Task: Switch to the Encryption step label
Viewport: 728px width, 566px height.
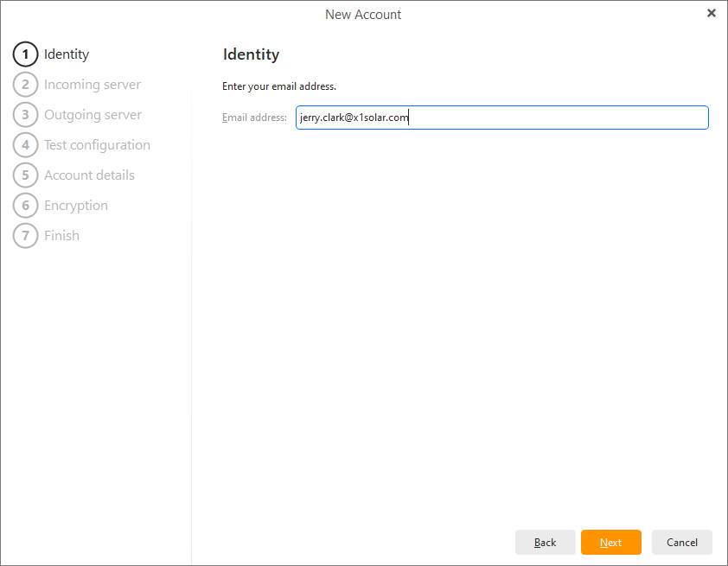Action: point(76,206)
